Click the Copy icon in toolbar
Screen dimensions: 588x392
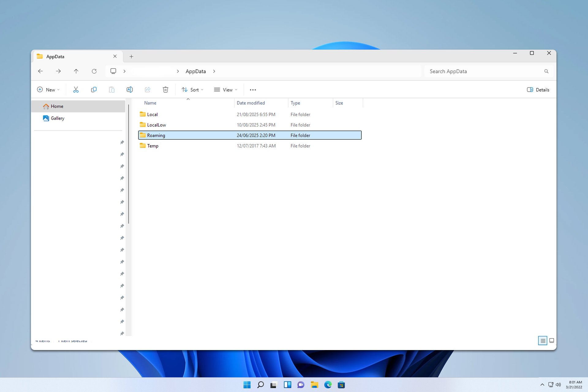[x=94, y=90]
